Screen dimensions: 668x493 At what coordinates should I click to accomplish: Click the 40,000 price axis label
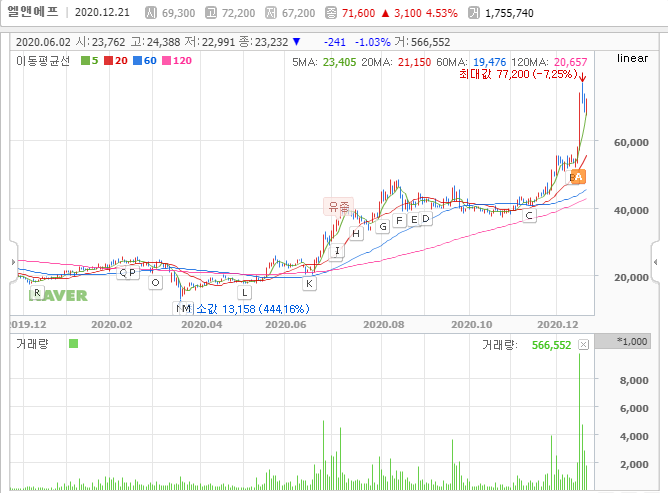pyautogui.click(x=631, y=210)
